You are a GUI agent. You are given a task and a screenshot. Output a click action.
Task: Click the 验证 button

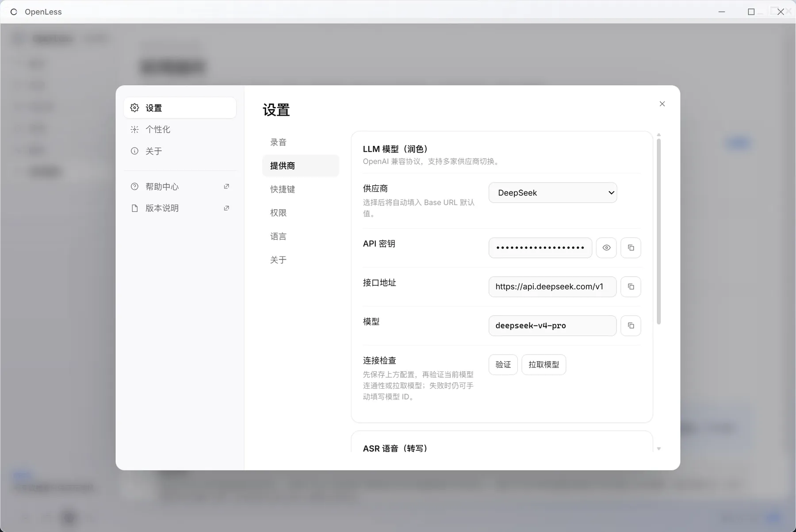503,364
